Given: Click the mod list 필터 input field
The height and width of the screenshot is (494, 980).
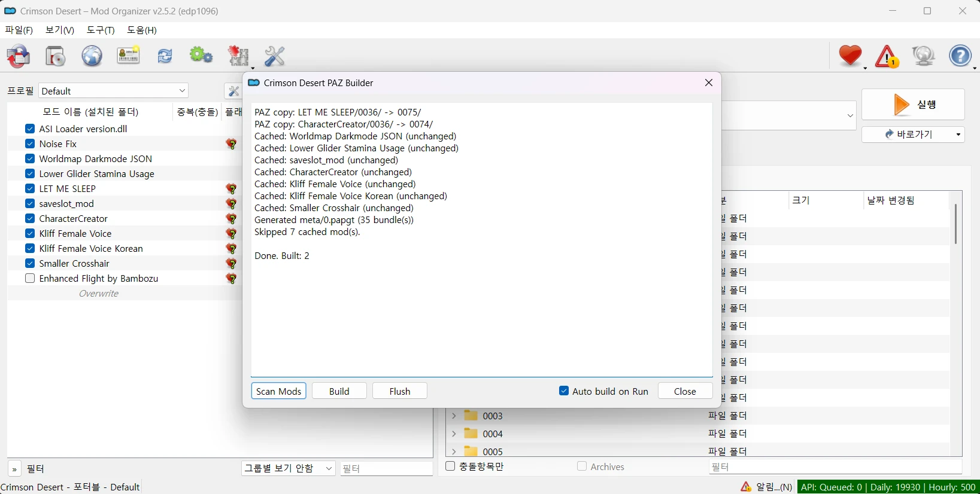Looking at the screenshot, I should (386, 468).
